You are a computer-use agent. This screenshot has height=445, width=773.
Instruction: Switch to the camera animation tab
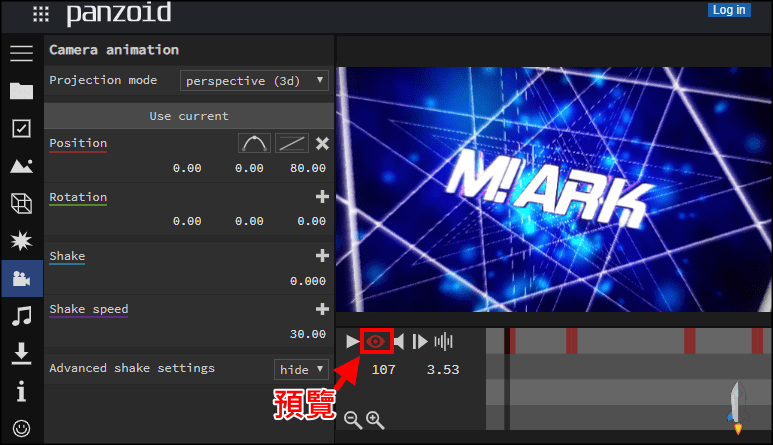[21, 279]
